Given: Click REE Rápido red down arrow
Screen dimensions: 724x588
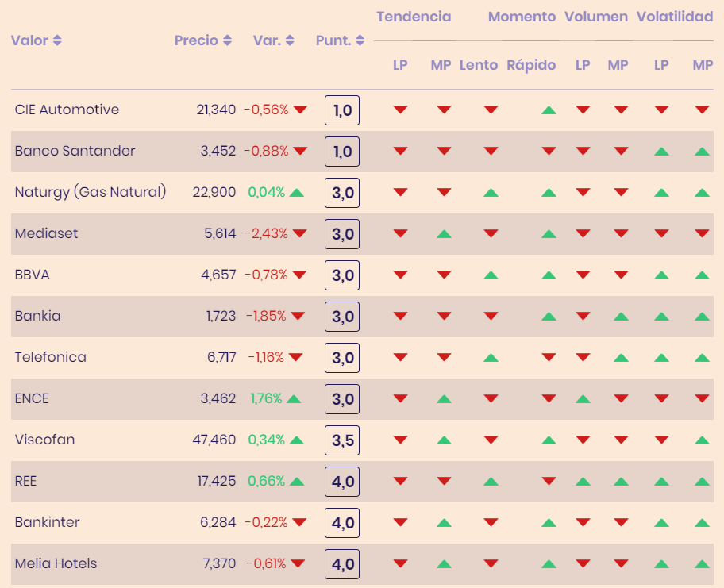Looking at the screenshot, I should click(549, 481).
